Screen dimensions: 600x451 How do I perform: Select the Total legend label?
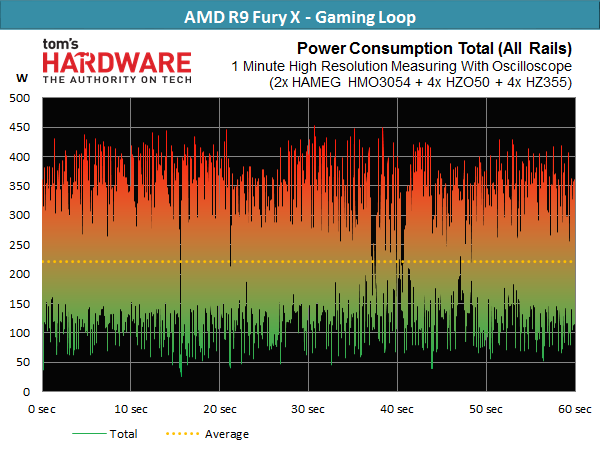[123, 434]
